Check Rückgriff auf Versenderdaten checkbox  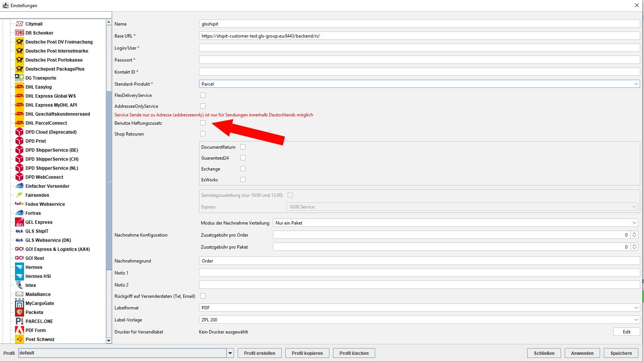click(x=203, y=296)
